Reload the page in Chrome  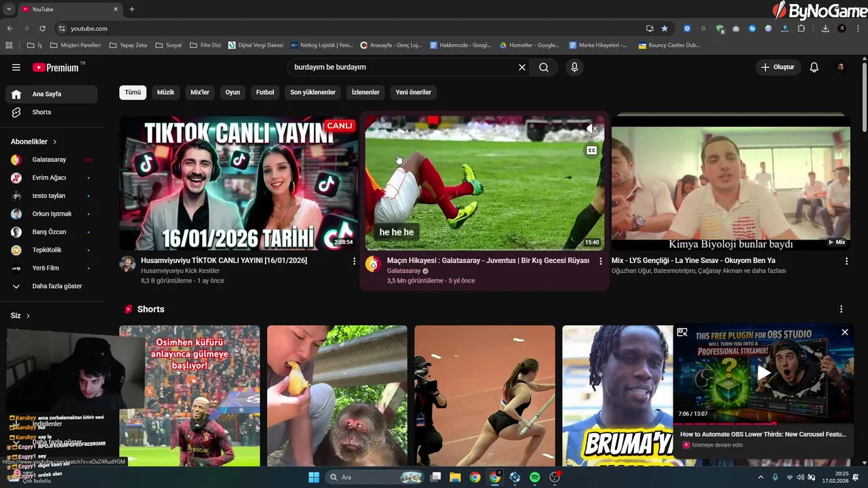42,28
